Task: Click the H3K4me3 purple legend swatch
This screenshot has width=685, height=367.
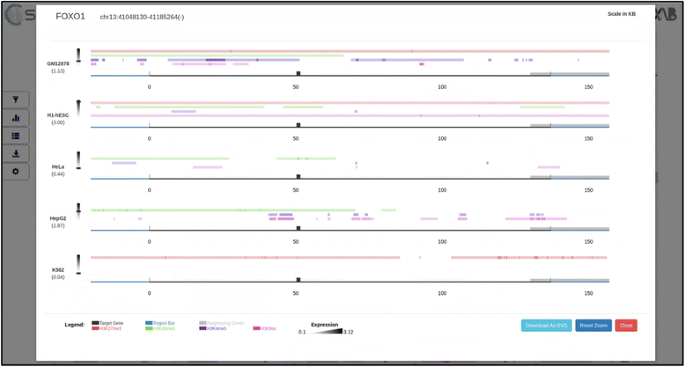Action: coord(203,328)
